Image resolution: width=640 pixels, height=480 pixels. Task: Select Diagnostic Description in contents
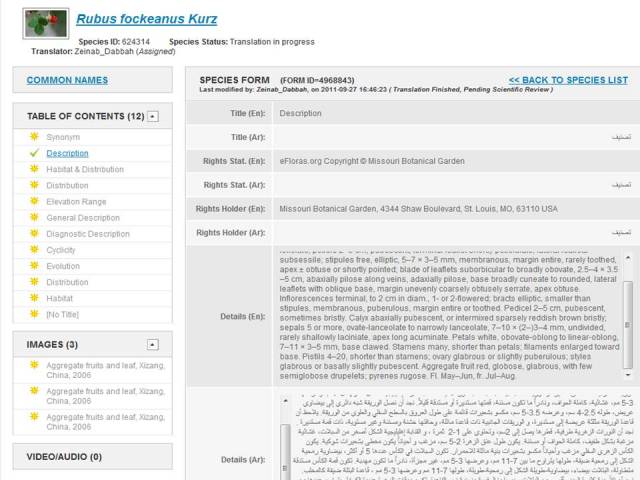tap(88, 234)
